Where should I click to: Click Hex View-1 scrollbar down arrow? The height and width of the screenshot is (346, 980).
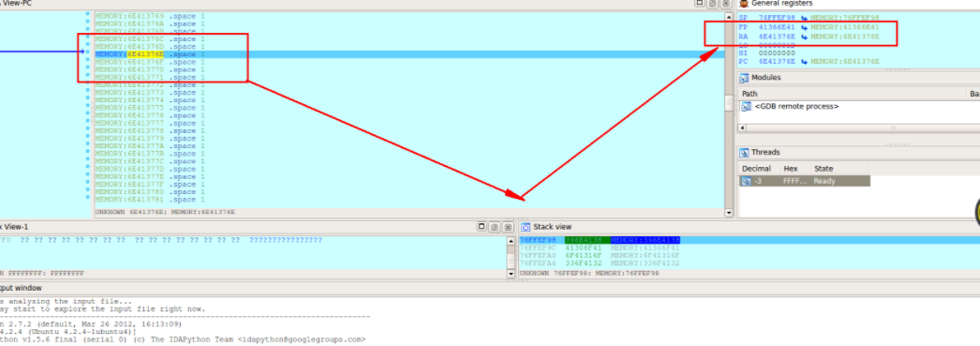(512, 273)
